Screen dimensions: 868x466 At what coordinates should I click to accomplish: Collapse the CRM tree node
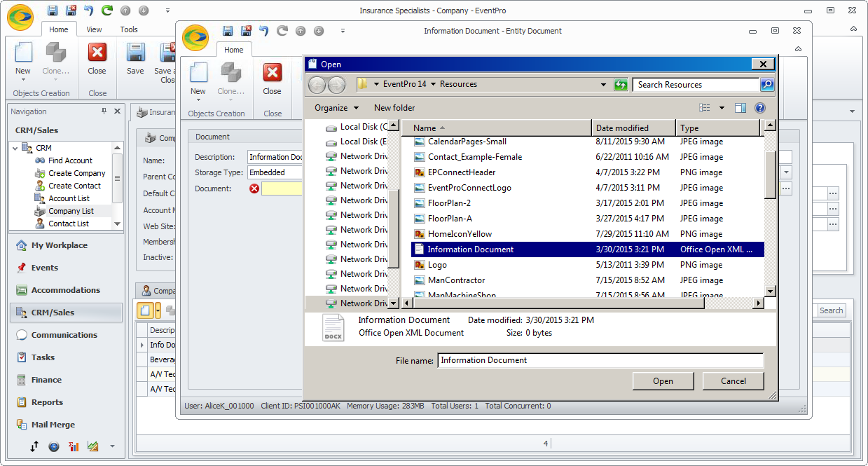coord(16,148)
